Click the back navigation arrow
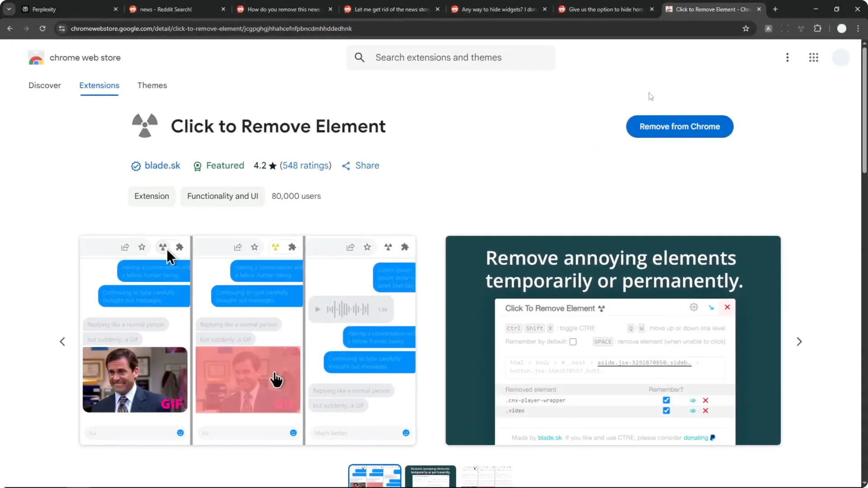868x488 pixels. pos(10,28)
